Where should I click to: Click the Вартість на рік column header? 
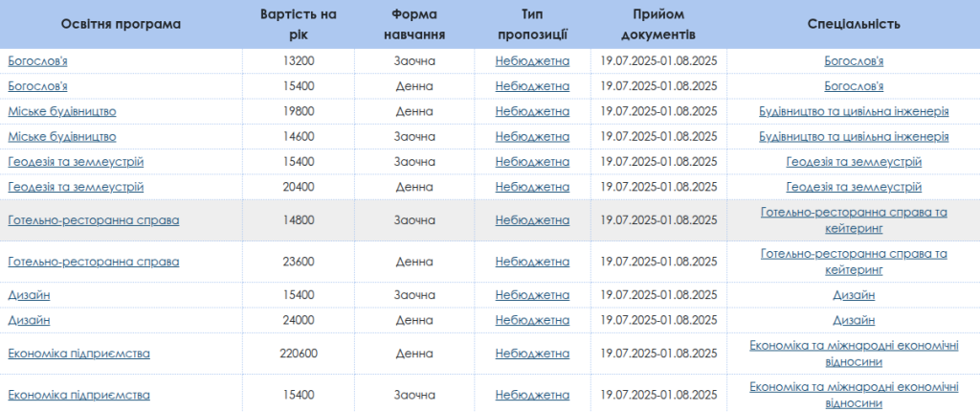299,24
